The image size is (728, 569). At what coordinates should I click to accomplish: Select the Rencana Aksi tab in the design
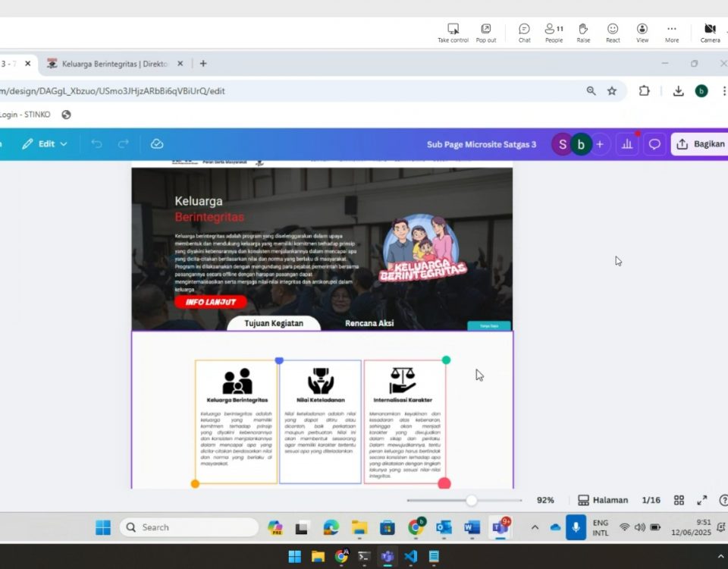369,323
